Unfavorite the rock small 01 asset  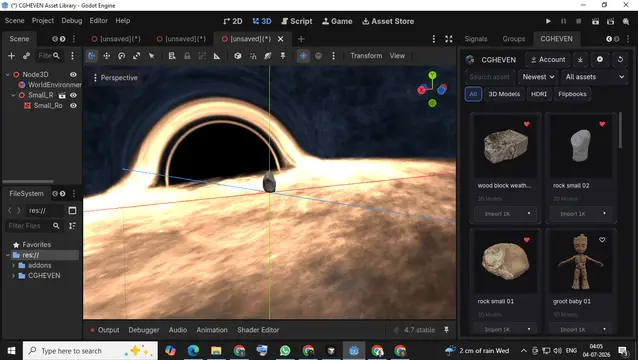(527, 240)
